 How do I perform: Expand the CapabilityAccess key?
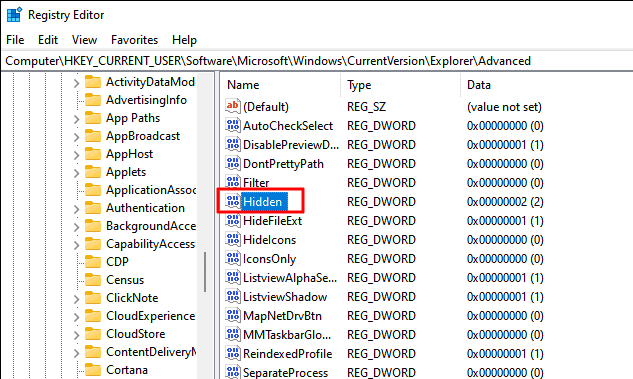coord(76,245)
